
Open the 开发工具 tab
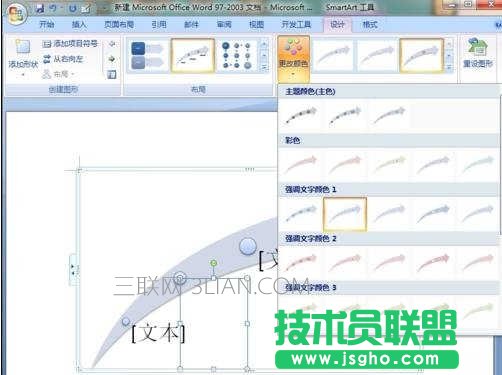click(x=296, y=24)
